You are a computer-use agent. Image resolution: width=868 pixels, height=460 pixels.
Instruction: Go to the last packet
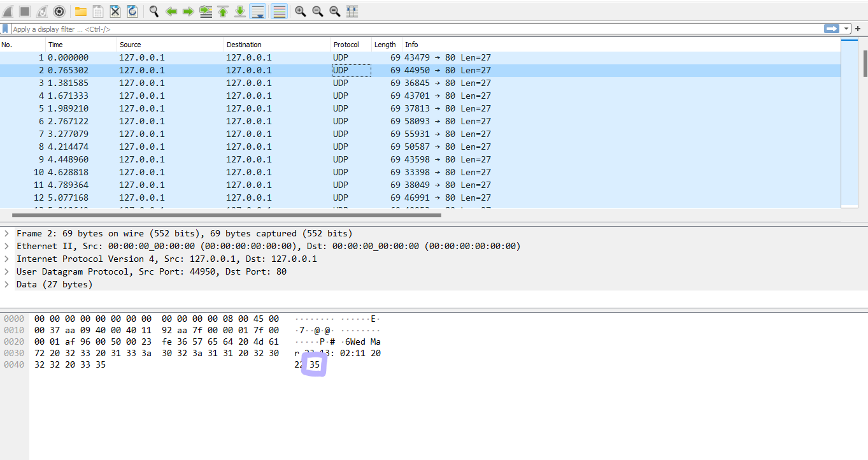pos(239,11)
